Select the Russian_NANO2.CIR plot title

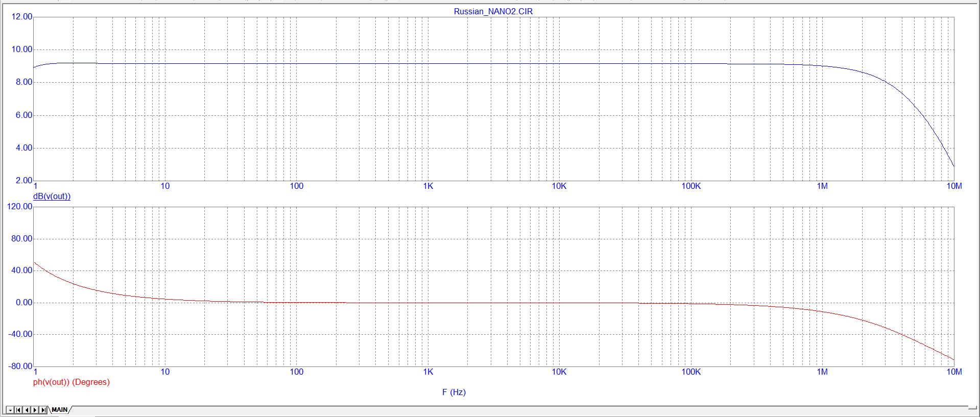(x=493, y=11)
